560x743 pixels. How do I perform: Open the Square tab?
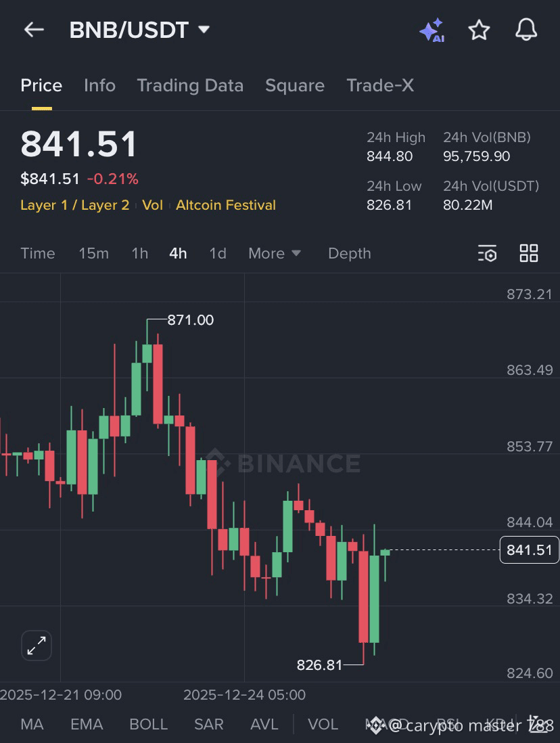tap(295, 85)
